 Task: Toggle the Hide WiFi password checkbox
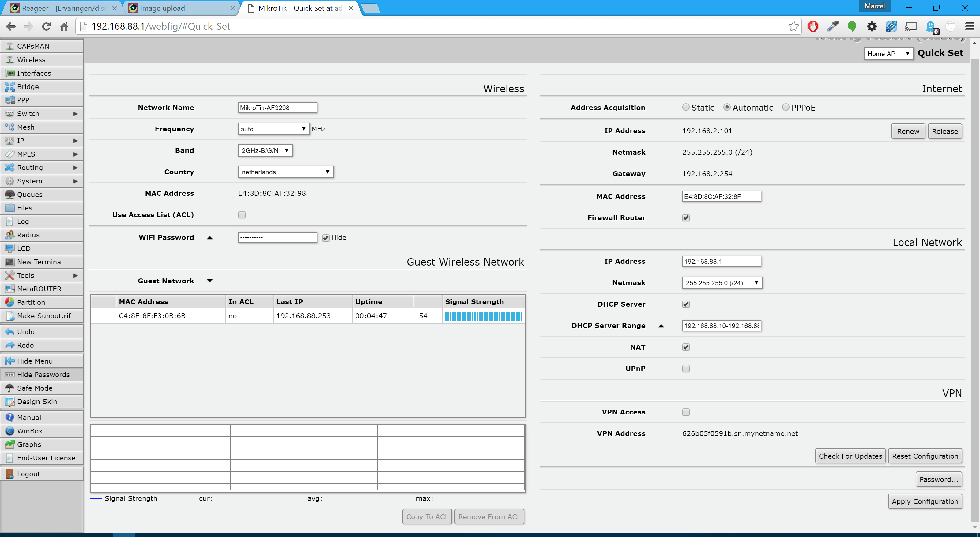coord(326,238)
